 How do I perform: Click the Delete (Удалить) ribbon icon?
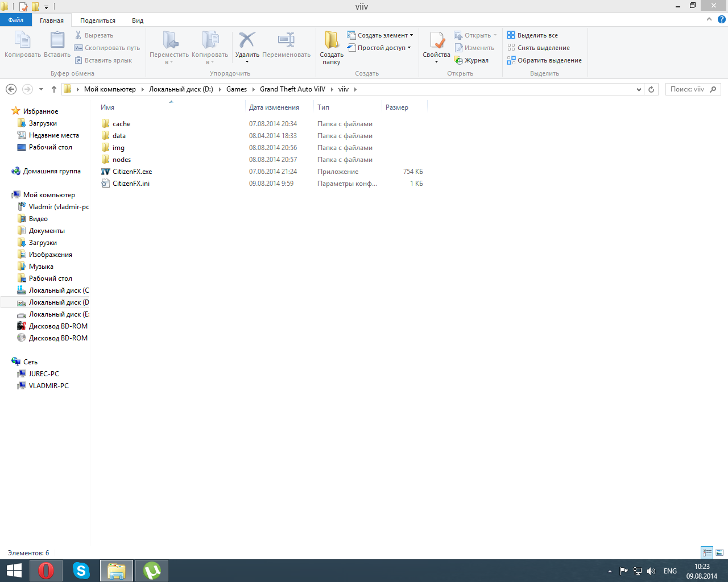247,41
